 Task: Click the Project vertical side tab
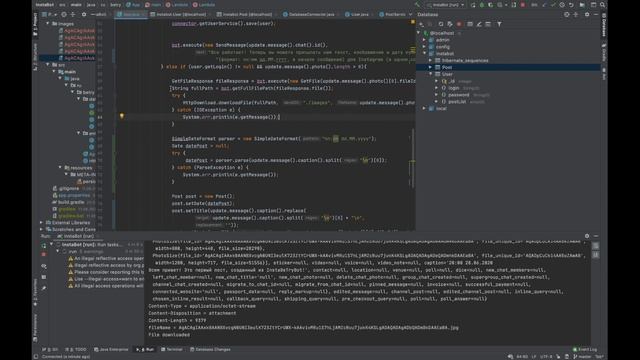35,24
